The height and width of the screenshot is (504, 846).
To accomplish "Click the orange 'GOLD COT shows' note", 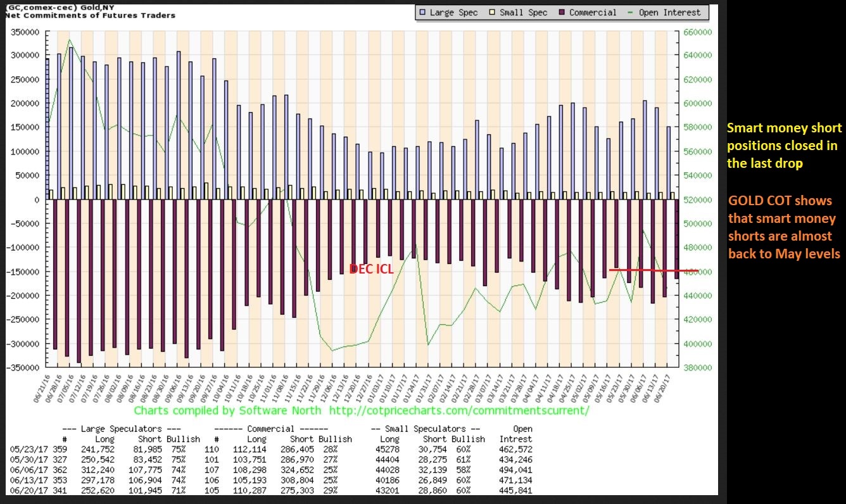I will click(x=784, y=227).
